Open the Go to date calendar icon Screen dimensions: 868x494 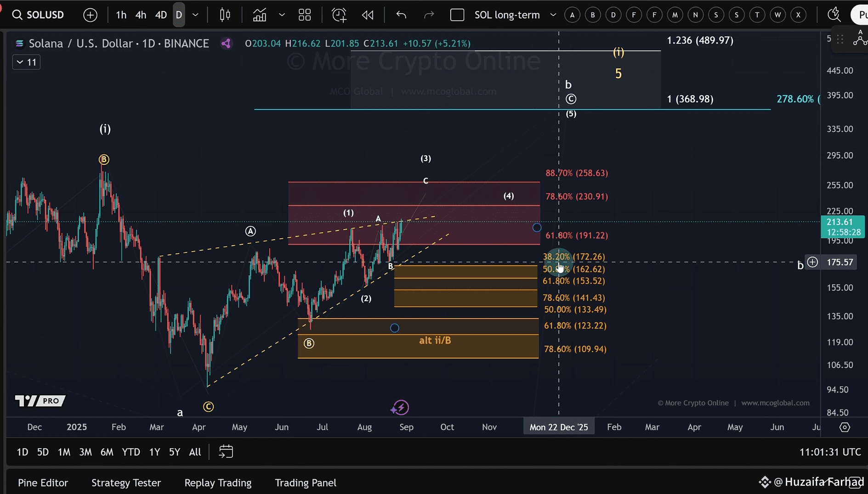(x=226, y=452)
